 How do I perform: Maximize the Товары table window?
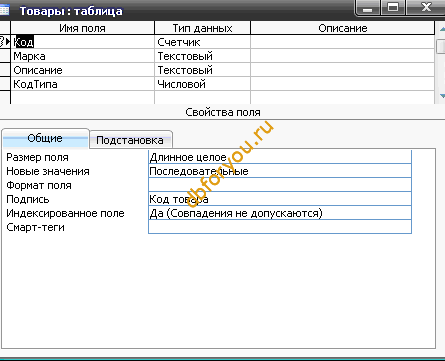393,8
